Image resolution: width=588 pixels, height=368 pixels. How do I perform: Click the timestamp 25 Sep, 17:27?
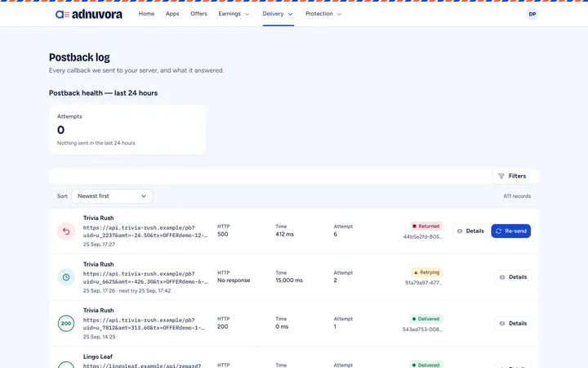point(99,245)
